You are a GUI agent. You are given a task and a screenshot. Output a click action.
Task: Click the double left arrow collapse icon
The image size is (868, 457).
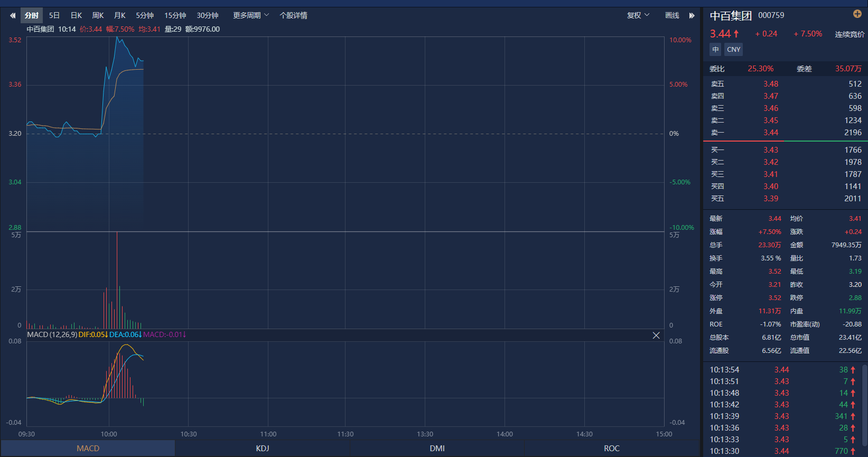coord(13,15)
